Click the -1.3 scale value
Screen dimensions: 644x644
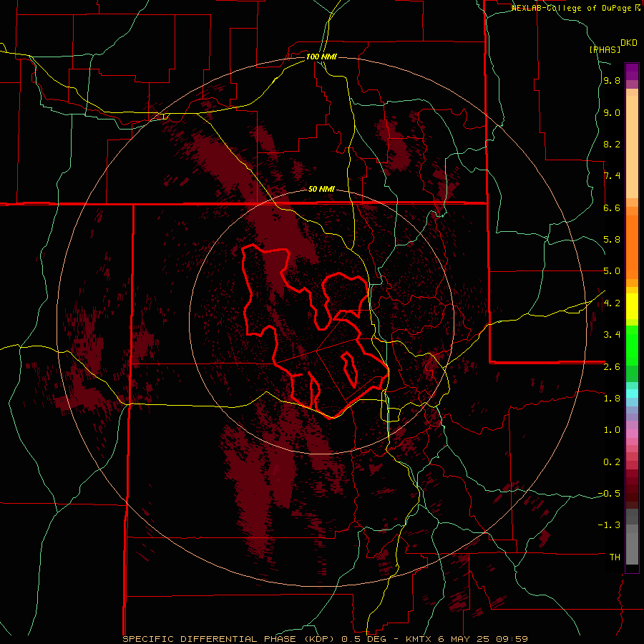click(609, 525)
